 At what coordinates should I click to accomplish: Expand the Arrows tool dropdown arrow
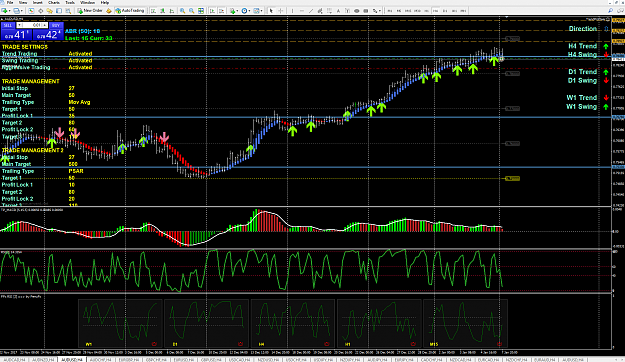click(x=379, y=11)
